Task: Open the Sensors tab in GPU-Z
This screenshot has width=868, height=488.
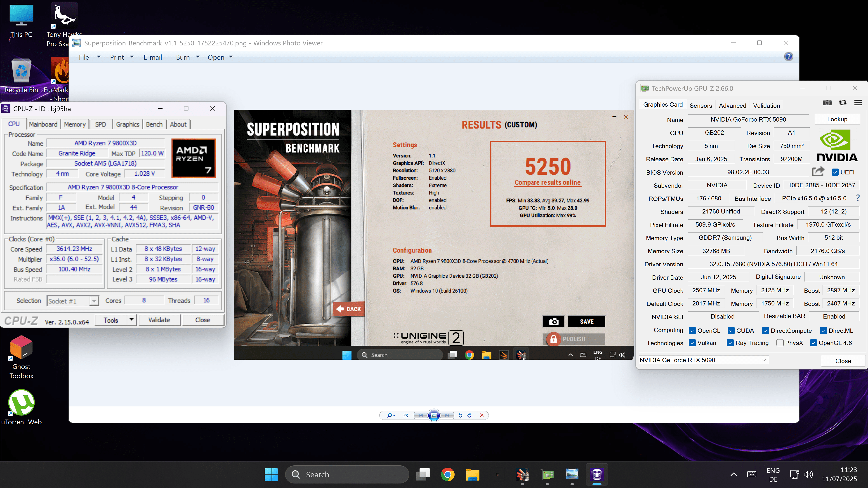Action: point(701,106)
